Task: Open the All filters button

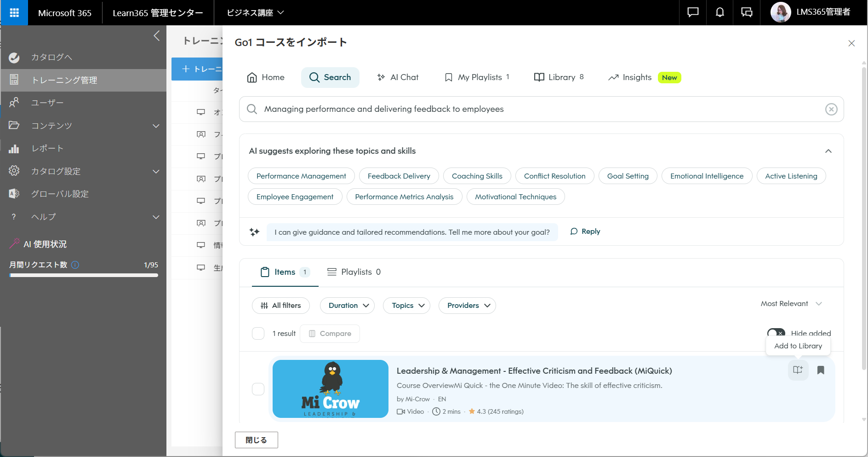Action: [281, 306]
